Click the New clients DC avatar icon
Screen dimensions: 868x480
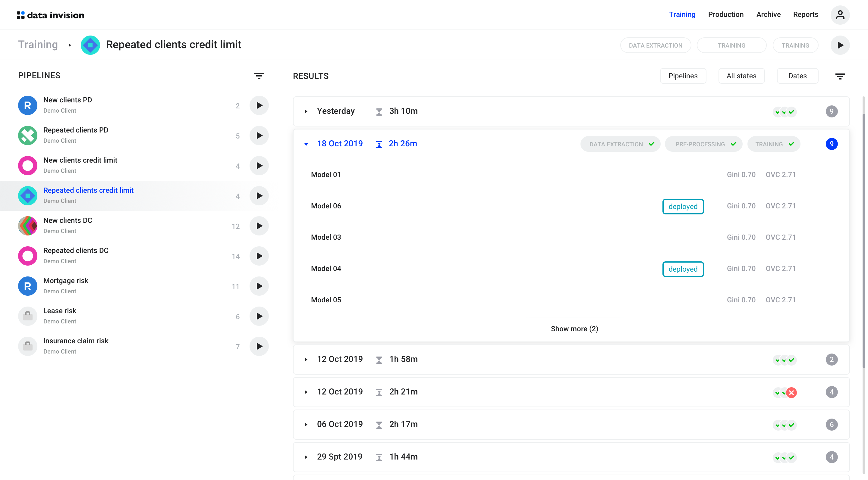[28, 226]
